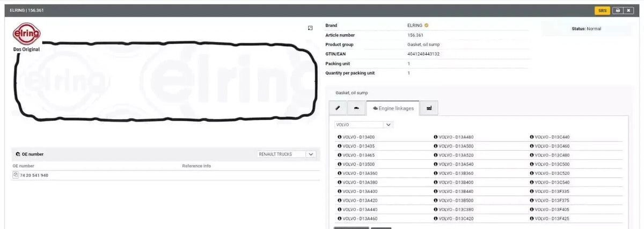The width and height of the screenshot is (644, 229).
Task: Close the ELRING article window
Action: tap(629, 11)
